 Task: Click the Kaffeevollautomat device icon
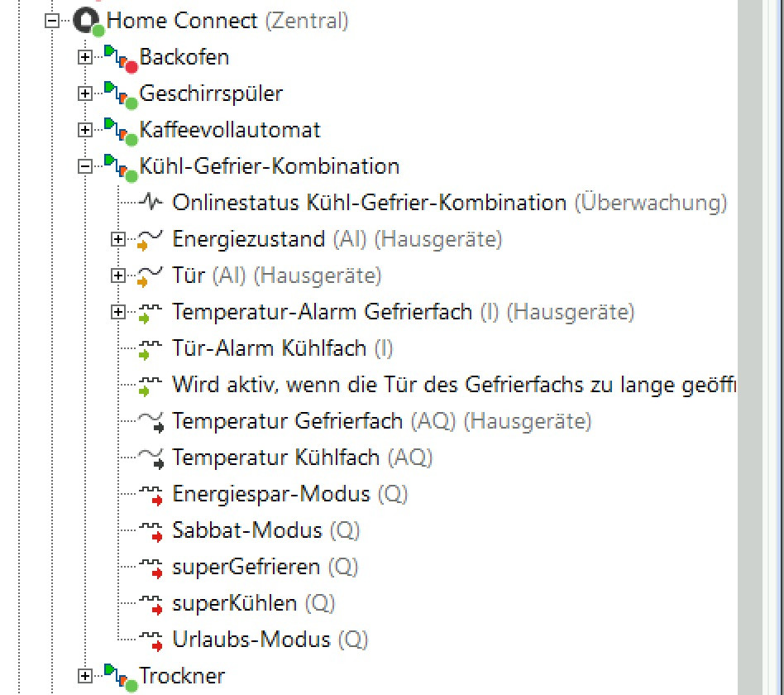coord(120,132)
